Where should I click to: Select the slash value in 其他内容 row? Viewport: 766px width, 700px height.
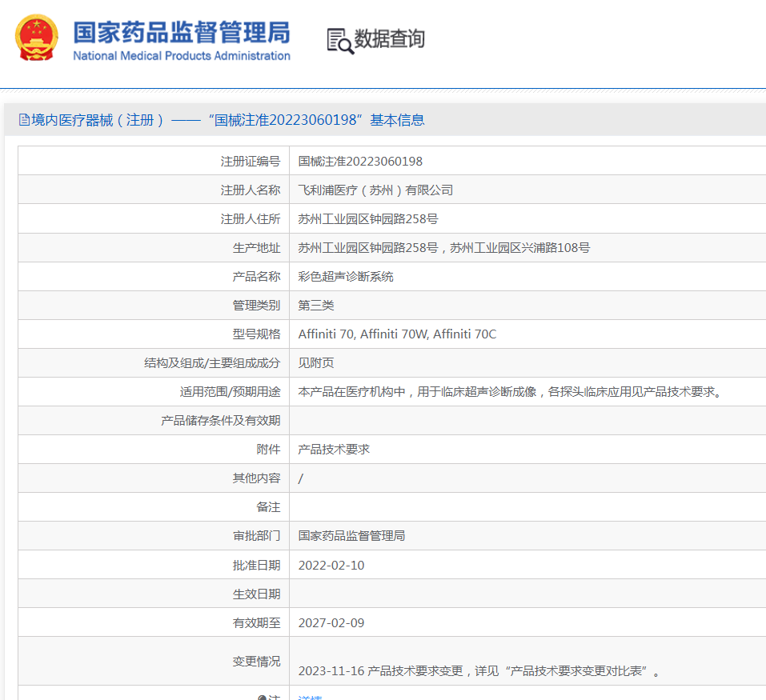(x=300, y=479)
